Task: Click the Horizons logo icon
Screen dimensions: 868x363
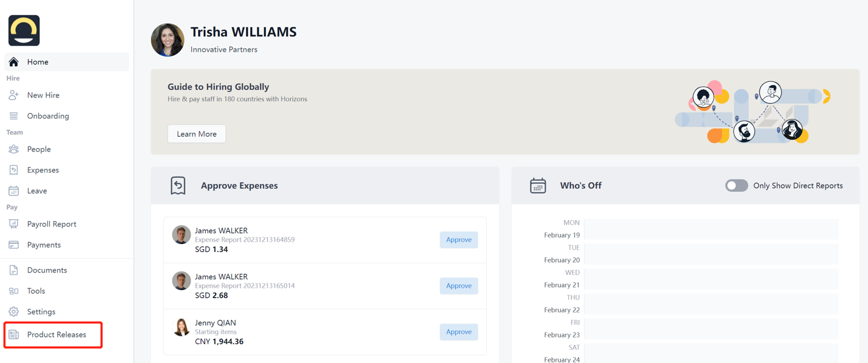Action: coord(24,30)
